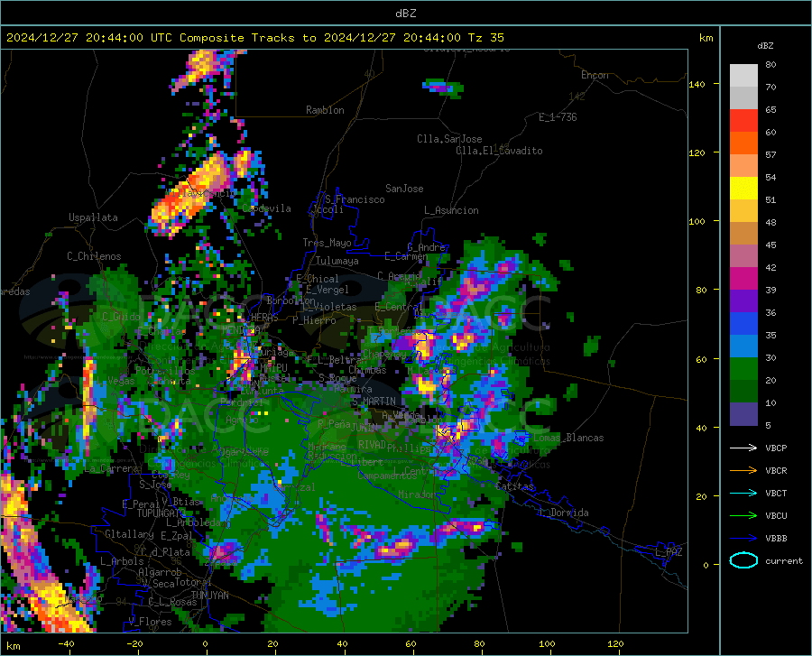The image size is (812, 656).
Task: Click the 'Clla.SanJose' map label
Action: (x=449, y=139)
